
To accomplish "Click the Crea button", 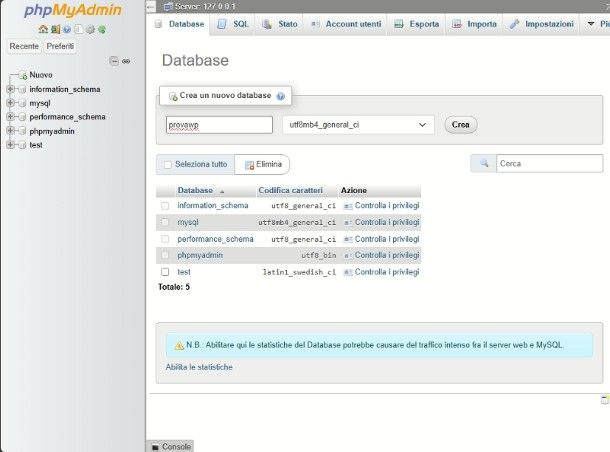I will click(461, 125).
